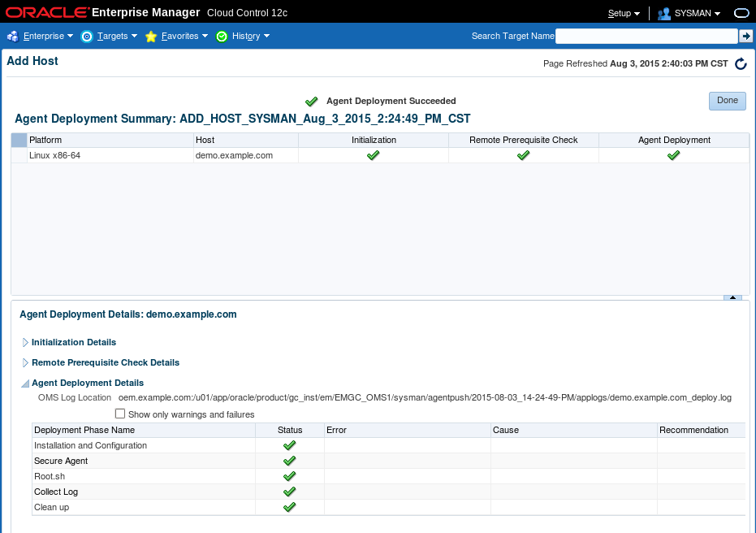Click the Installation and Configuration status checkmark
This screenshot has width=756, height=533.
click(289, 445)
